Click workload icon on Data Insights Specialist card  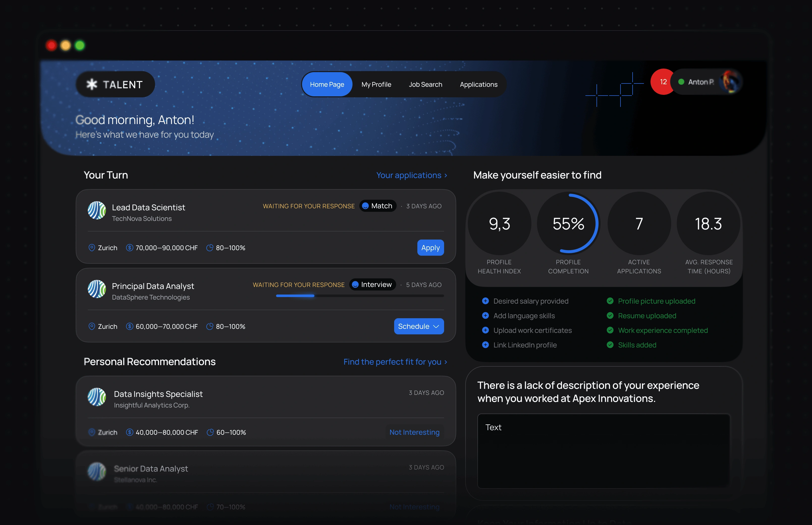210,432
